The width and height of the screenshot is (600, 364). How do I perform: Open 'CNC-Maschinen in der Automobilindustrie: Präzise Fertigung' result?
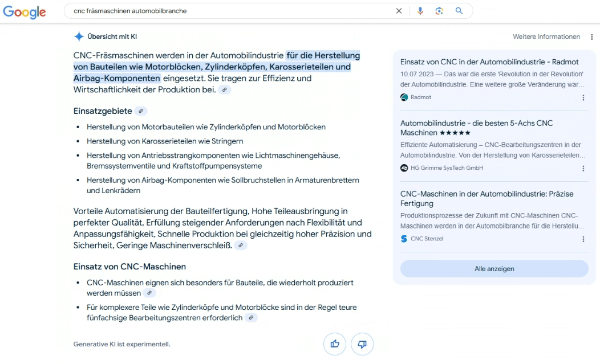point(487,199)
